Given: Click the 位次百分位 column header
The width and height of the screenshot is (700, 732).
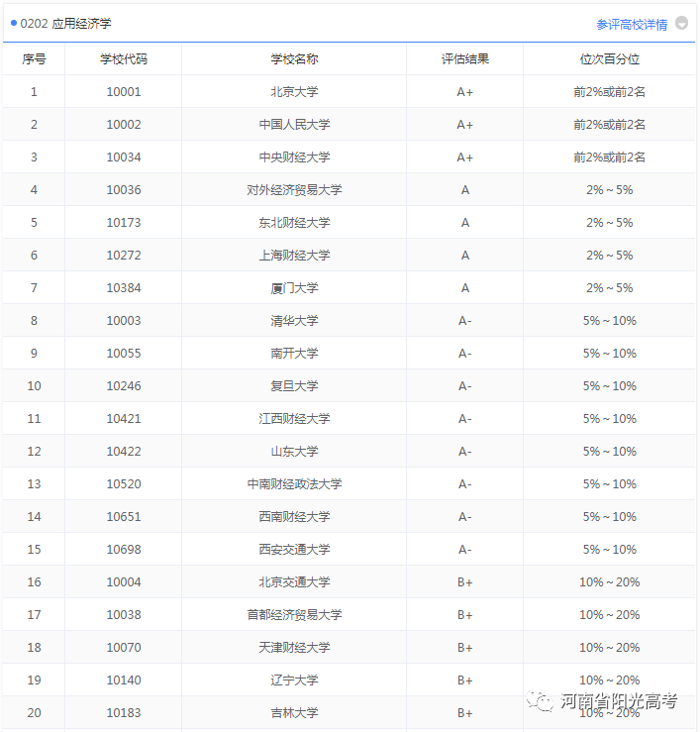Looking at the screenshot, I should point(610,59).
